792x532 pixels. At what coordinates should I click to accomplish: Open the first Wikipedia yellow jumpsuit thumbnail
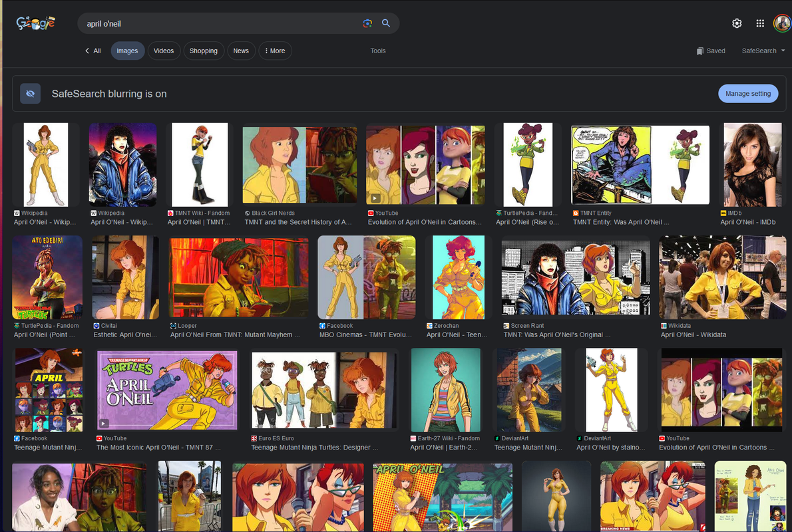pyautogui.click(x=46, y=164)
